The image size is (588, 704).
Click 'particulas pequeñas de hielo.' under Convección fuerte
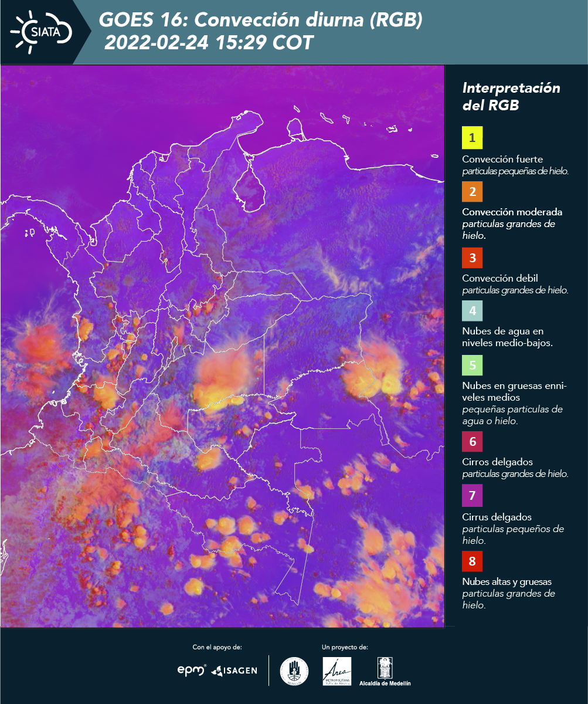click(516, 171)
